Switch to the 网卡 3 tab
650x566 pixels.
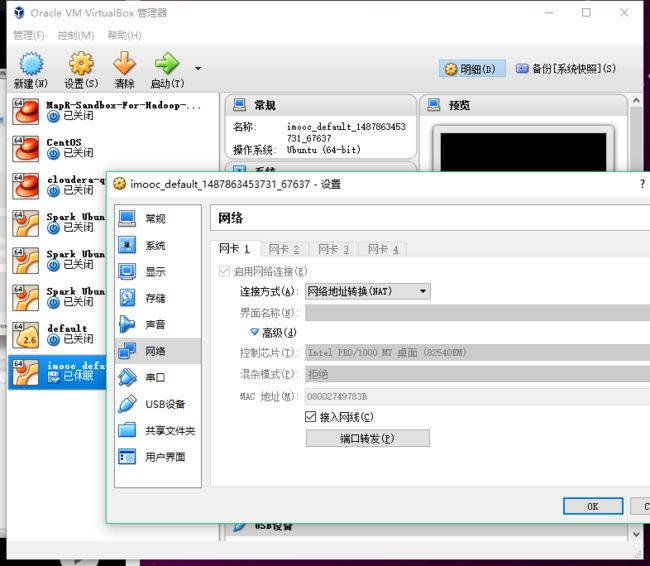click(334, 249)
